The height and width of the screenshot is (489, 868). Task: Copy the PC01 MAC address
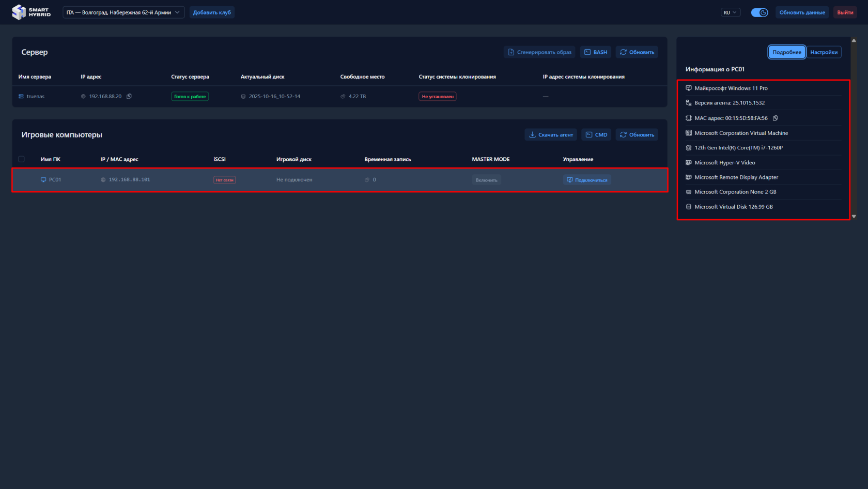775,118
